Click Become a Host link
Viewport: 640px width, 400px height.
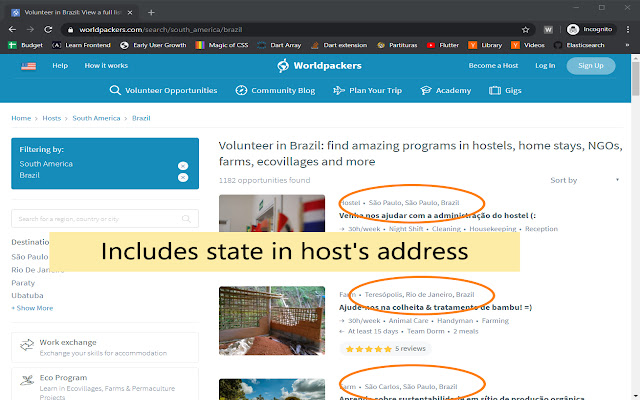[x=493, y=65]
